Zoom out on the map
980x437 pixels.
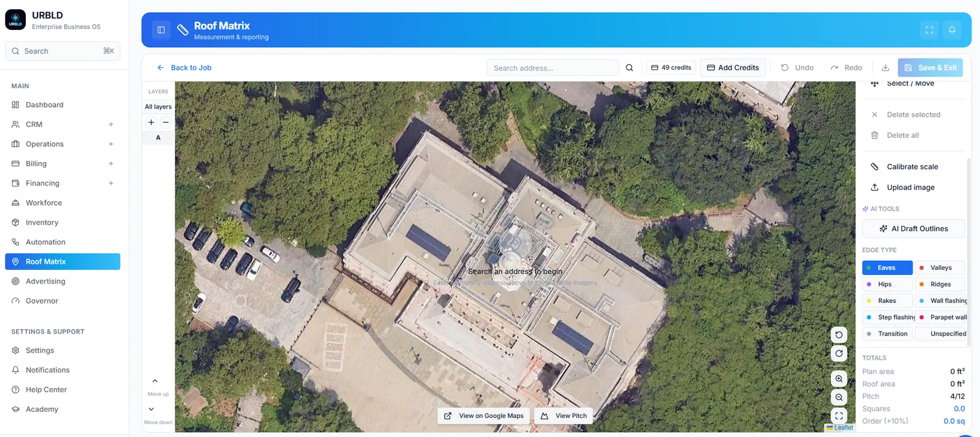(x=839, y=397)
